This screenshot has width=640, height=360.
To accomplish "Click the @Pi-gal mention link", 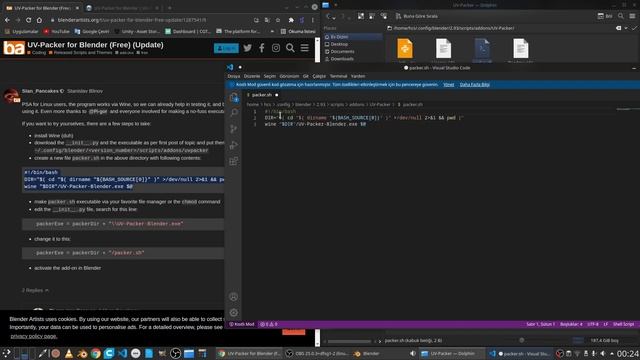I will point(98,111).
